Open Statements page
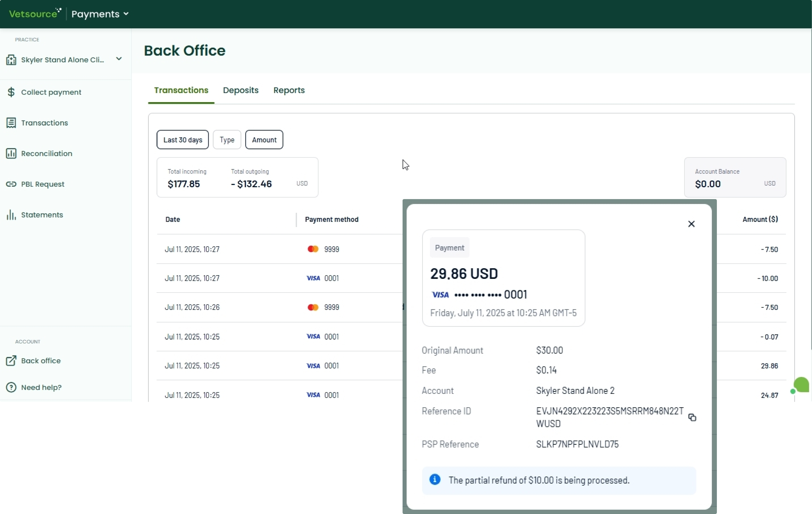This screenshot has width=812, height=514. point(42,215)
